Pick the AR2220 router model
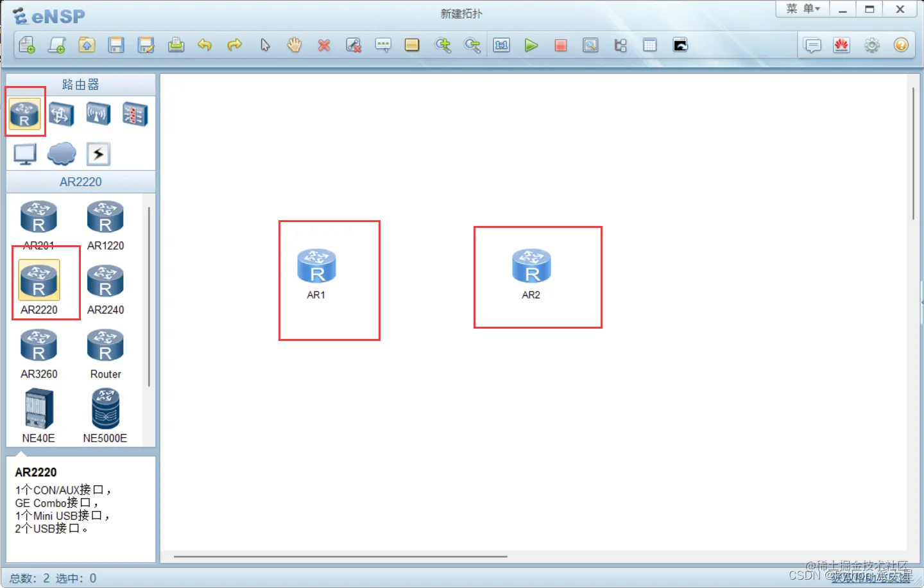The height and width of the screenshot is (588, 924). pos(38,288)
